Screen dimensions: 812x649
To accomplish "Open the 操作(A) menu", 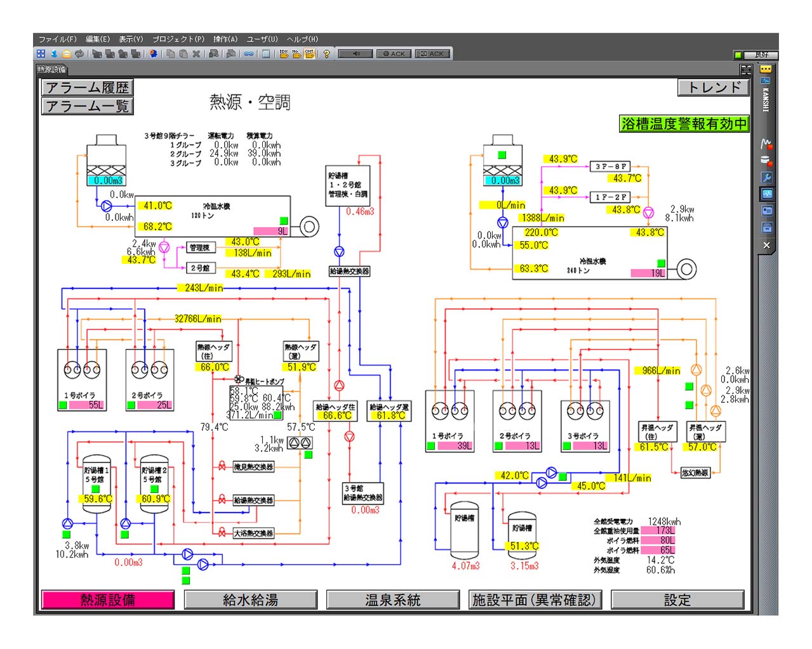I will coord(225,39).
